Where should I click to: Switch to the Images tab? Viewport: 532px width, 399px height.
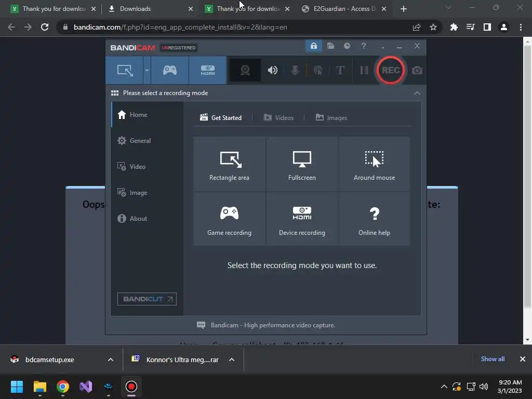pos(331,118)
